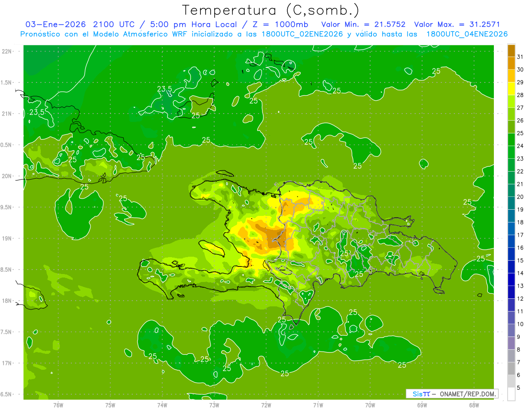This screenshot has width=532, height=411.
Task: Click the "11" value on the color scale
Action: pos(520,311)
